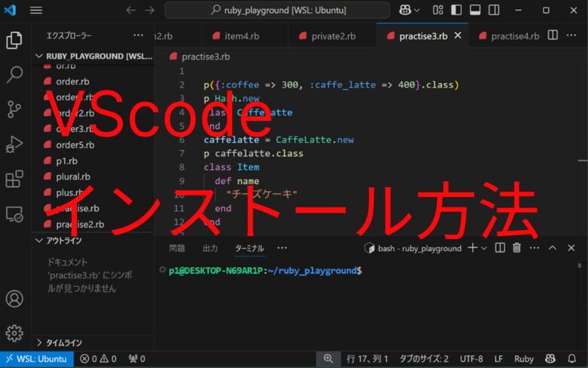Toggle the bottom panel layout button
Viewport: 588px width, 368px height.
(475, 10)
